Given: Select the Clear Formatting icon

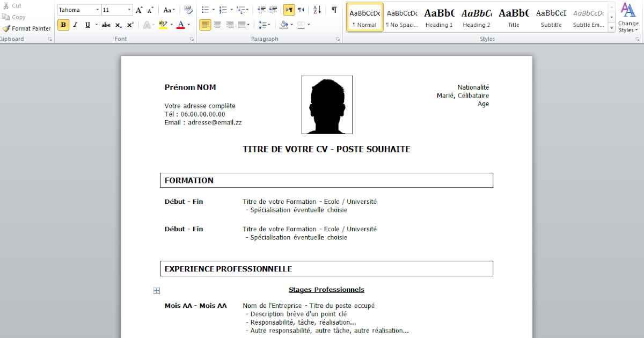Looking at the screenshot, I should tap(187, 10).
